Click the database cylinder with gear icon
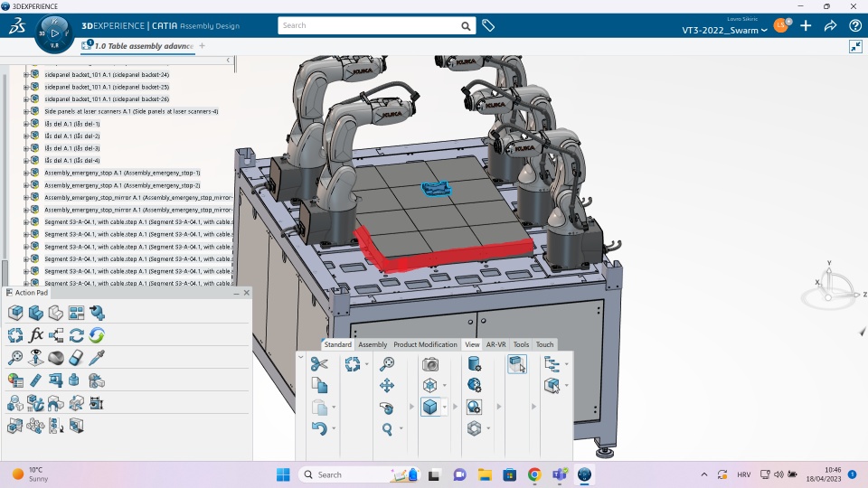This screenshot has width=868, height=488. point(474,364)
